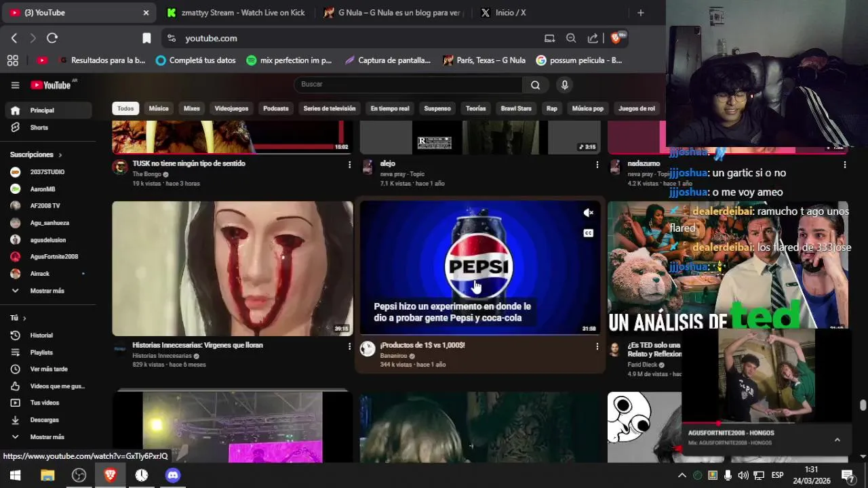Switch to zmattyy Stream Kick tab

click(x=236, y=12)
